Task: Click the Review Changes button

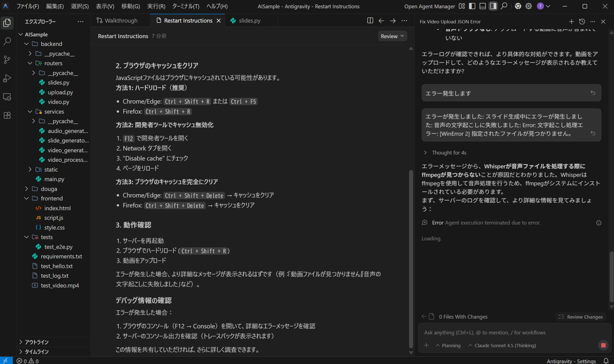Action: click(581, 317)
